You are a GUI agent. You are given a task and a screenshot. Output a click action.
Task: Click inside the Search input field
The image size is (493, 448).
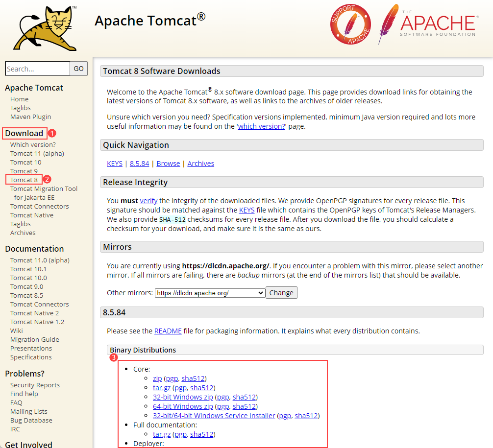click(37, 69)
